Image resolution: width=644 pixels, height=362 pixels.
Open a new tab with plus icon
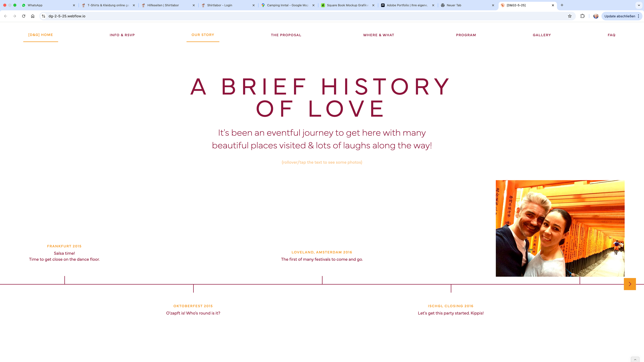(x=562, y=5)
